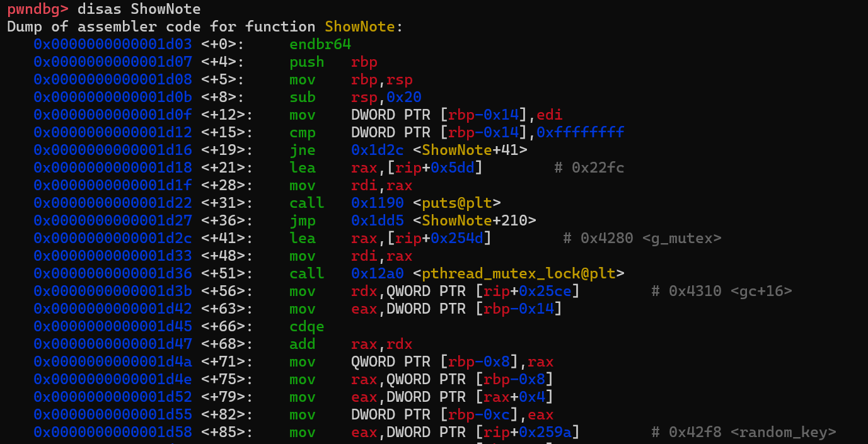This screenshot has width=868, height=444.
Task: Click ShowNote in the 'Dump of assembler' header
Action: [x=361, y=26]
